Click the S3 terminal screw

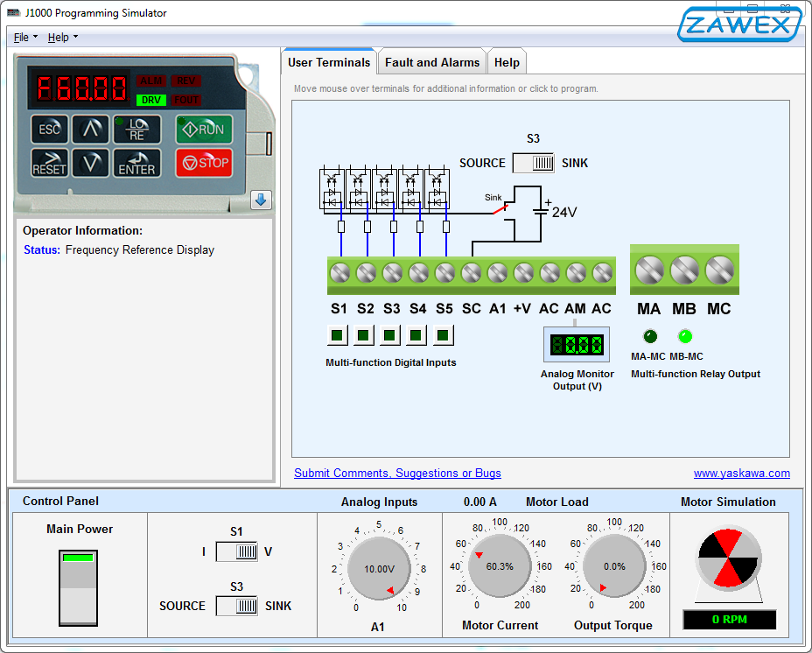(392, 272)
